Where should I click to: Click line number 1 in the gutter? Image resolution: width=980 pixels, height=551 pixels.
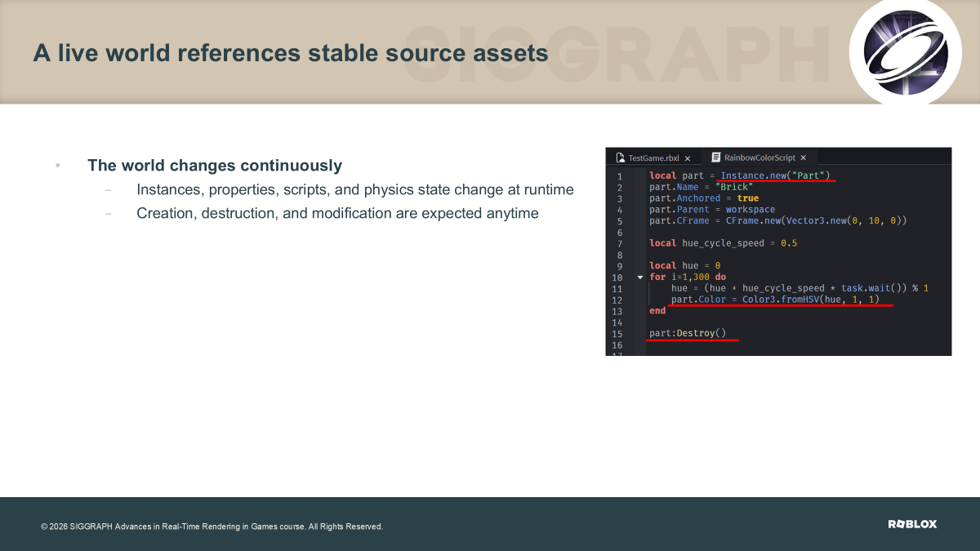point(619,176)
